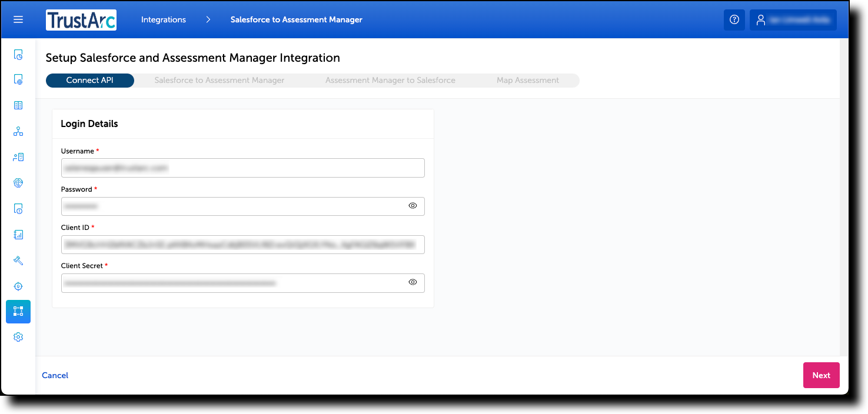Open the hamburger navigation menu
This screenshot has width=868, height=414.
(x=18, y=19)
